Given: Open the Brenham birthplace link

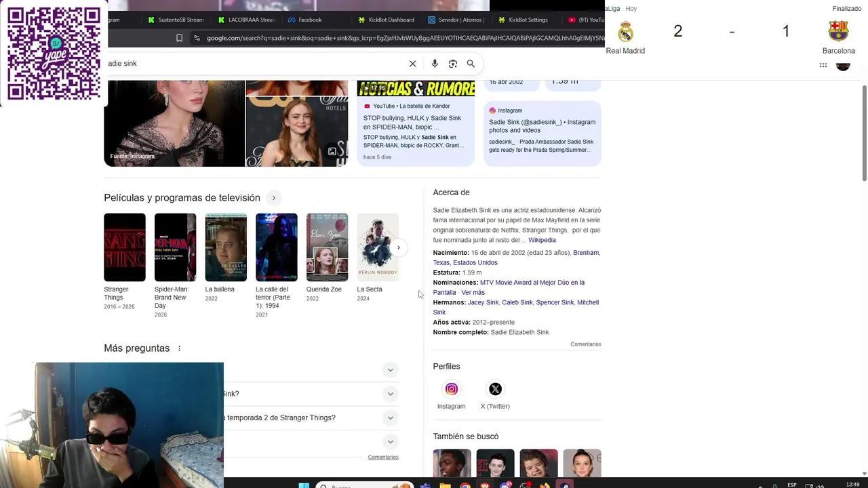Looking at the screenshot, I should coord(586,253).
